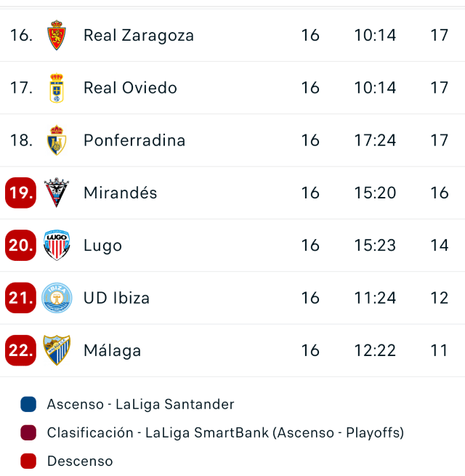Viewport: 465px width, 476px height.
Task: Click the Ponferradina club crest
Action: pos(57,140)
